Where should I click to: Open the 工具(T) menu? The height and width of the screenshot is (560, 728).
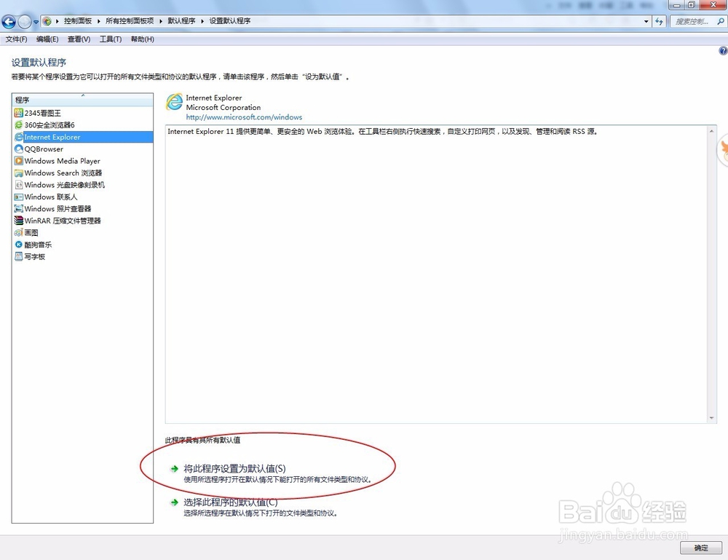pyautogui.click(x=111, y=39)
